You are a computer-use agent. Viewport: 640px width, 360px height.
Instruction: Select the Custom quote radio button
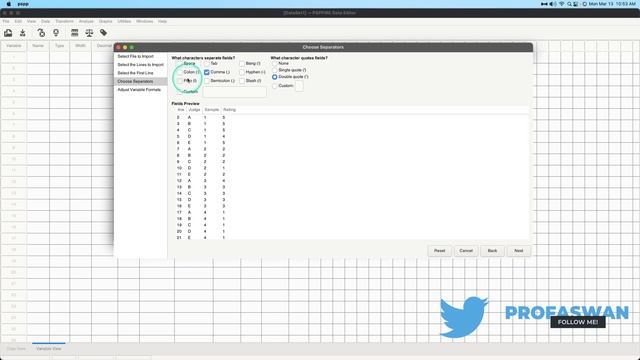click(x=274, y=86)
